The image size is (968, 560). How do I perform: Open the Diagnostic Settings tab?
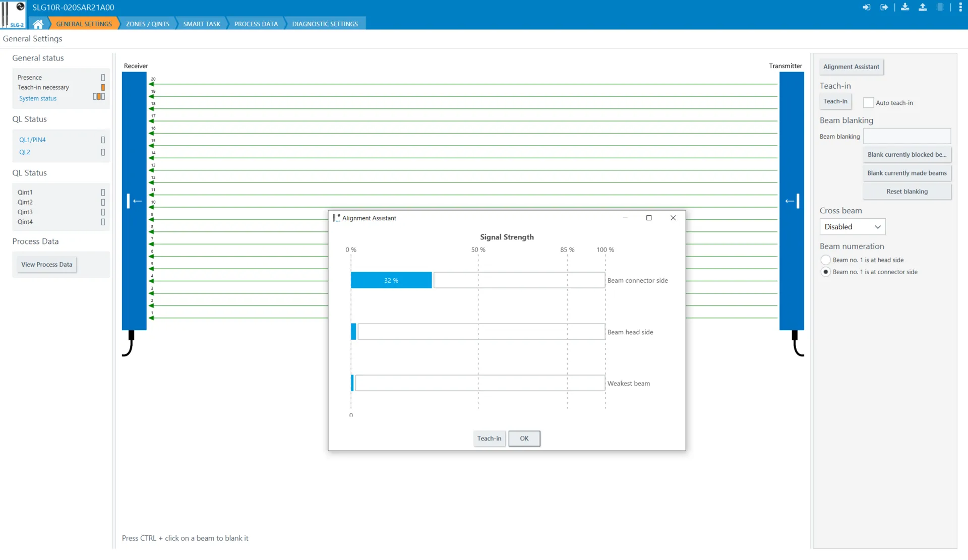click(x=325, y=24)
